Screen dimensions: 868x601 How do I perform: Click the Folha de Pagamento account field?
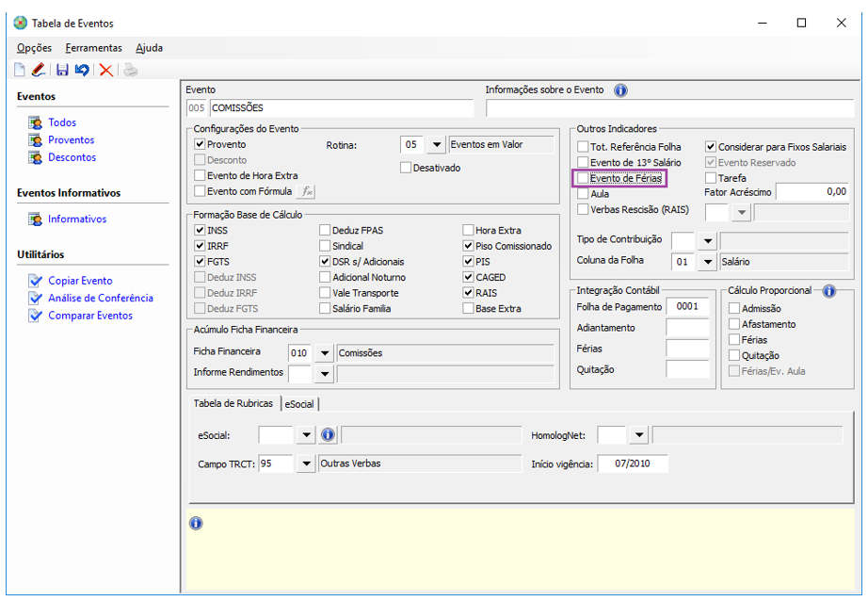pyautogui.click(x=687, y=306)
